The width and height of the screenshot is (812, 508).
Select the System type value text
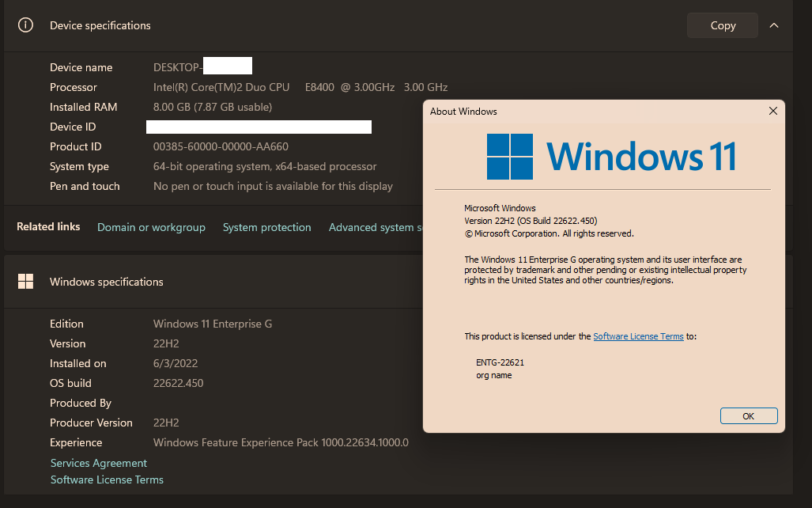(x=265, y=166)
